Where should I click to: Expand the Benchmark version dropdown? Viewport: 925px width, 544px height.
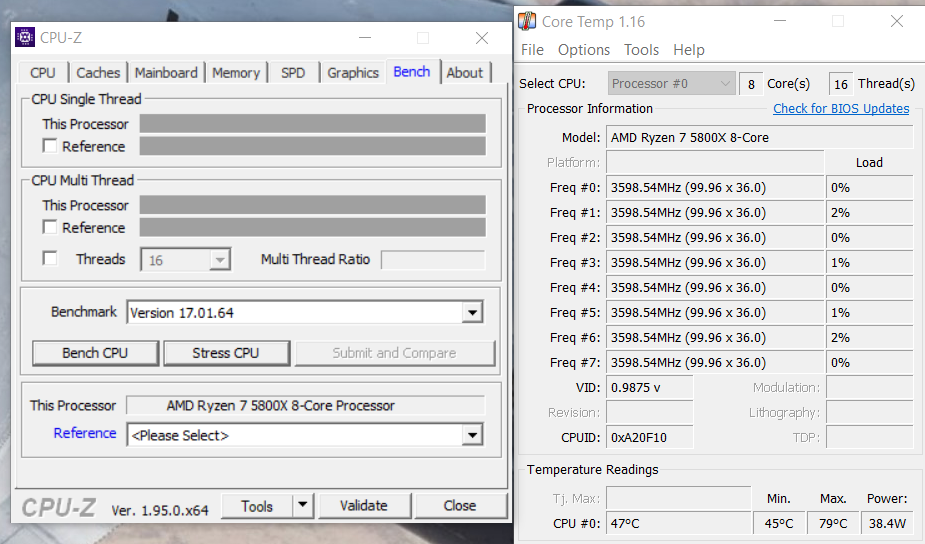coord(473,313)
